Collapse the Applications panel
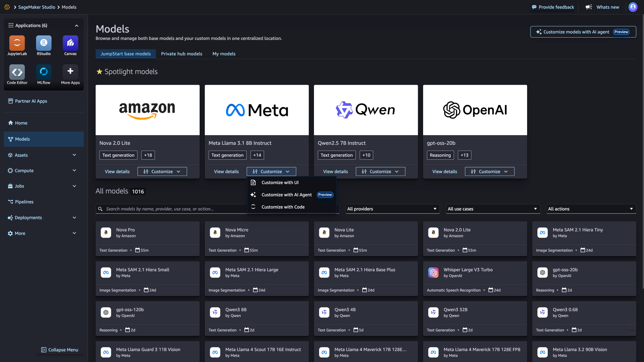644x362 pixels. (x=76, y=25)
